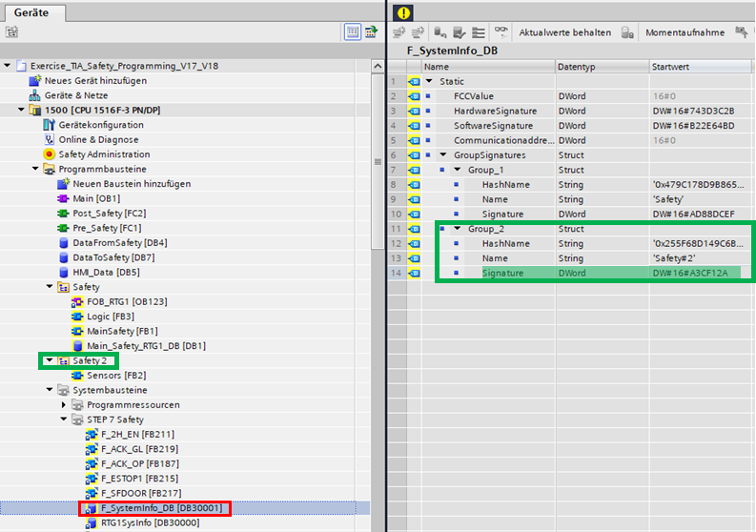Select Signature value DW#16#A3CF12A
Screen dimensions: 756x532
coord(690,273)
